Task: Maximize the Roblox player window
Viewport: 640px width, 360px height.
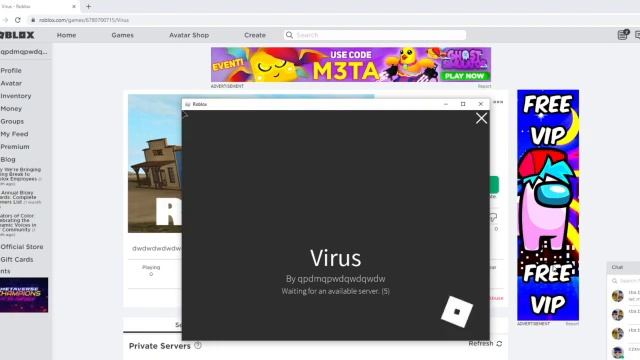Action: (463, 104)
